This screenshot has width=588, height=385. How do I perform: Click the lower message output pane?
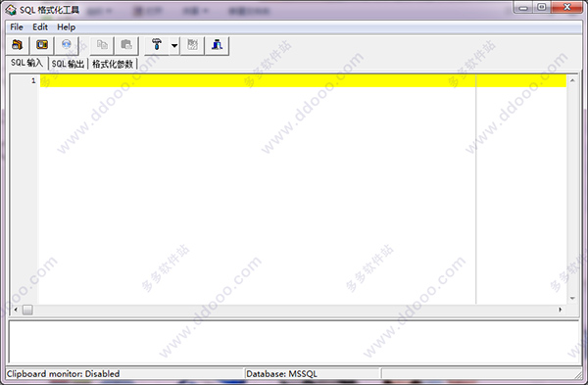(294, 342)
